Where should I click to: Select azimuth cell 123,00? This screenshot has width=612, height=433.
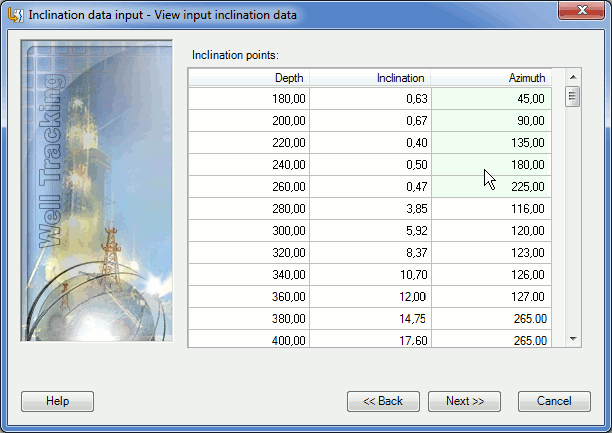(x=491, y=253)
